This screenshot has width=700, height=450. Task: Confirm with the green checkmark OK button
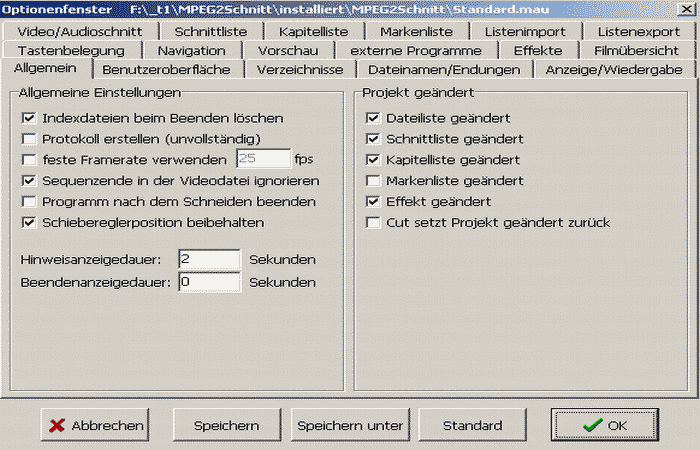click(x=605, y=425)
